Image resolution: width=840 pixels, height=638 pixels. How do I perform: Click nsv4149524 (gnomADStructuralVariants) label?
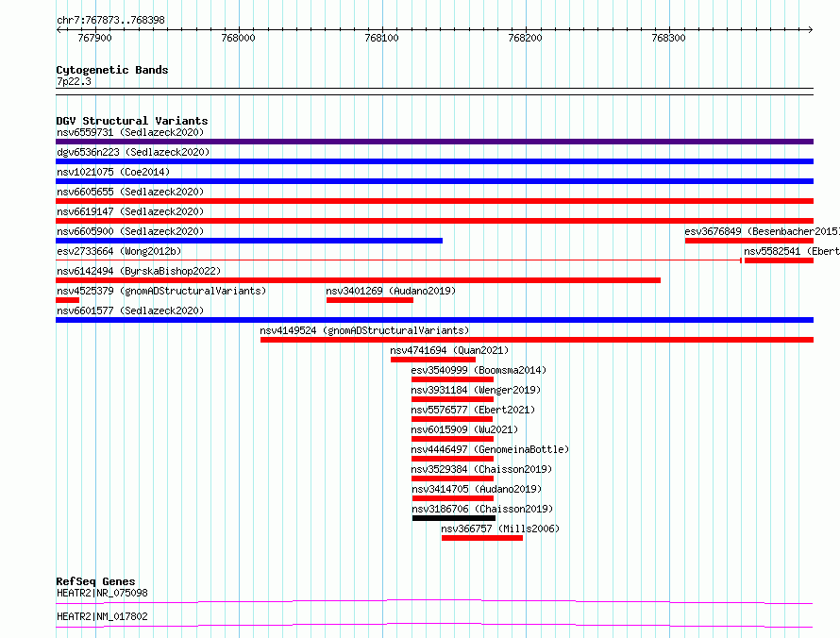click(364, 330)
